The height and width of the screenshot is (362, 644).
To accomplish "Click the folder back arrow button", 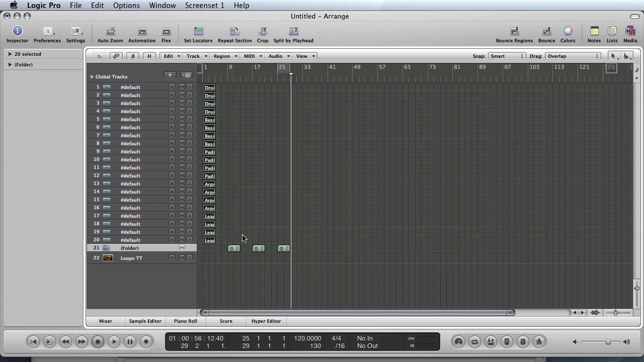I will click(100, 56).
